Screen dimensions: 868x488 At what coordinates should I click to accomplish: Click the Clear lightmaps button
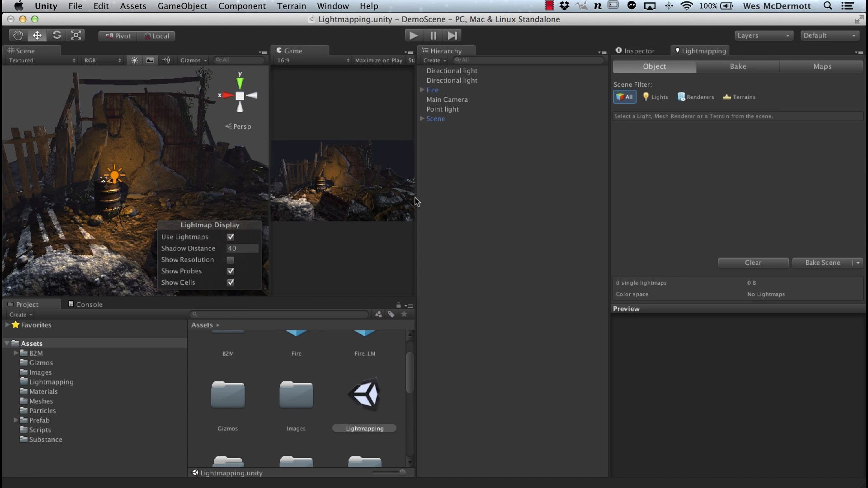(x=753, y=263)
